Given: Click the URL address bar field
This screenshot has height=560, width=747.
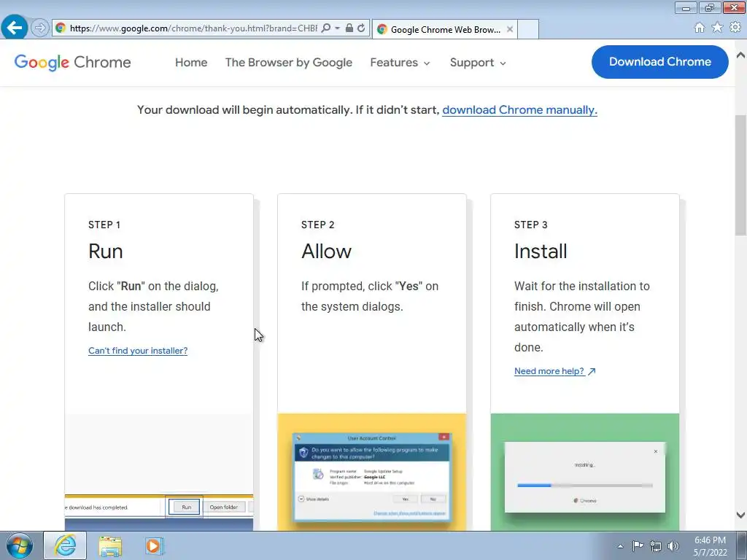Looking at the screenshot, I should [x=193, y=28].
